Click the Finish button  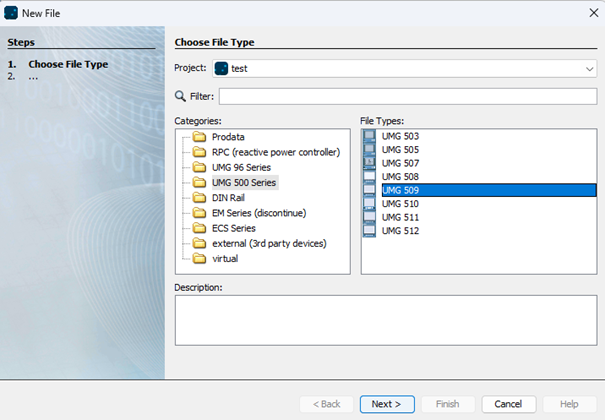click(x=448, y=404)
